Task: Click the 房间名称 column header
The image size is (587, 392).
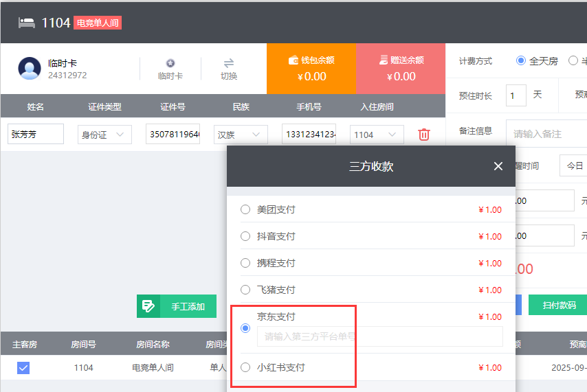Action: [153, 344]
